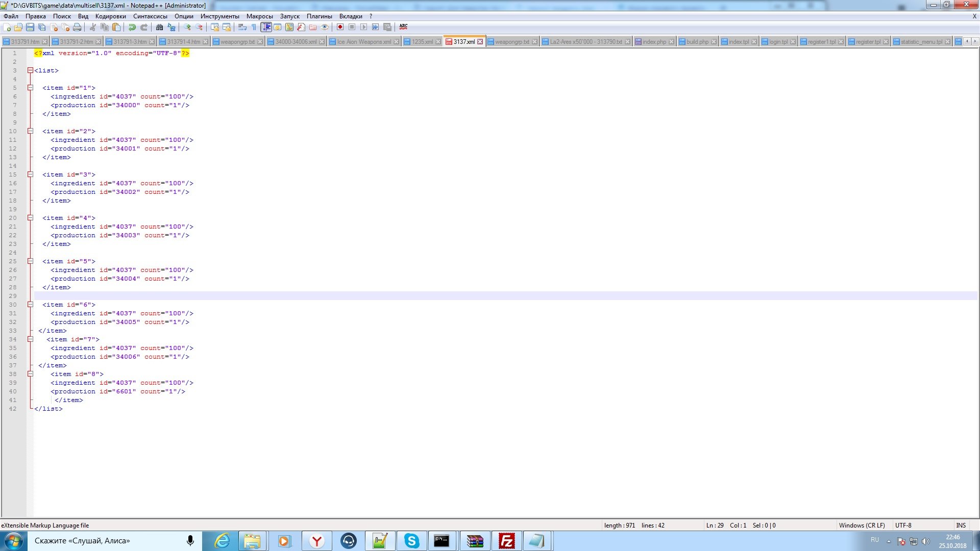This screenshot has height=551, width=980.
Task: Toggle INS mode in status bar
Action: (x=961, y=525)
